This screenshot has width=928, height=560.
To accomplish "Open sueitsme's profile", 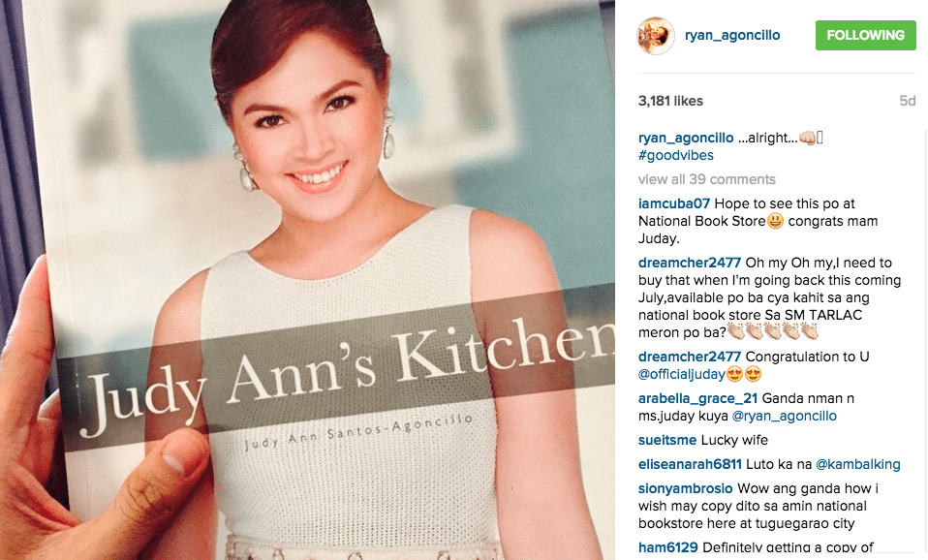I will click(x=667, y=441).
